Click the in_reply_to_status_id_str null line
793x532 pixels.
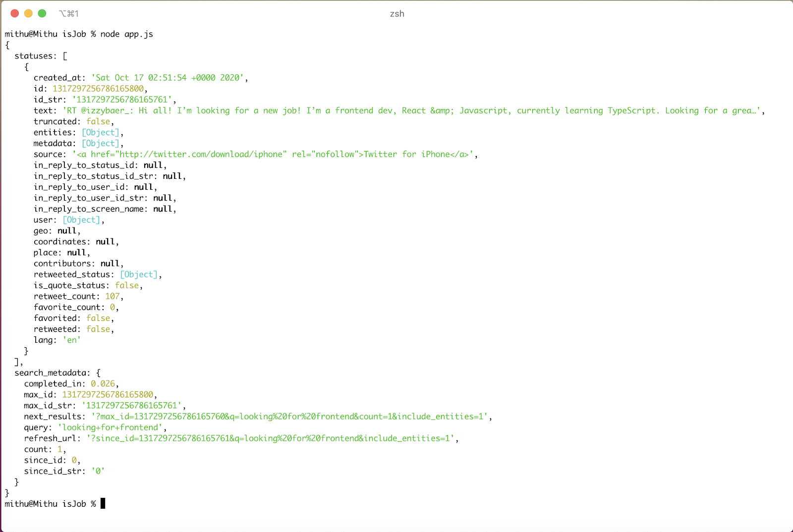point(110,176)
